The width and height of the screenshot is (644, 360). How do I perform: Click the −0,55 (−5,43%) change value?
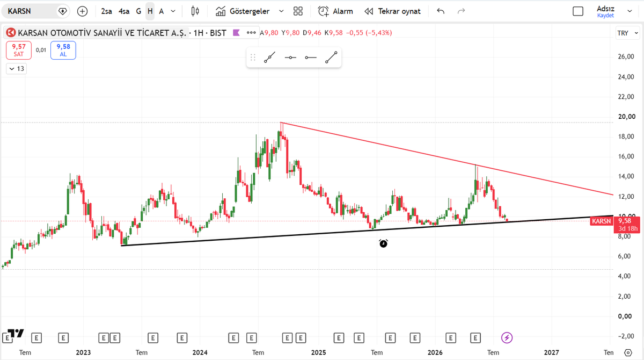pos(370,33)
